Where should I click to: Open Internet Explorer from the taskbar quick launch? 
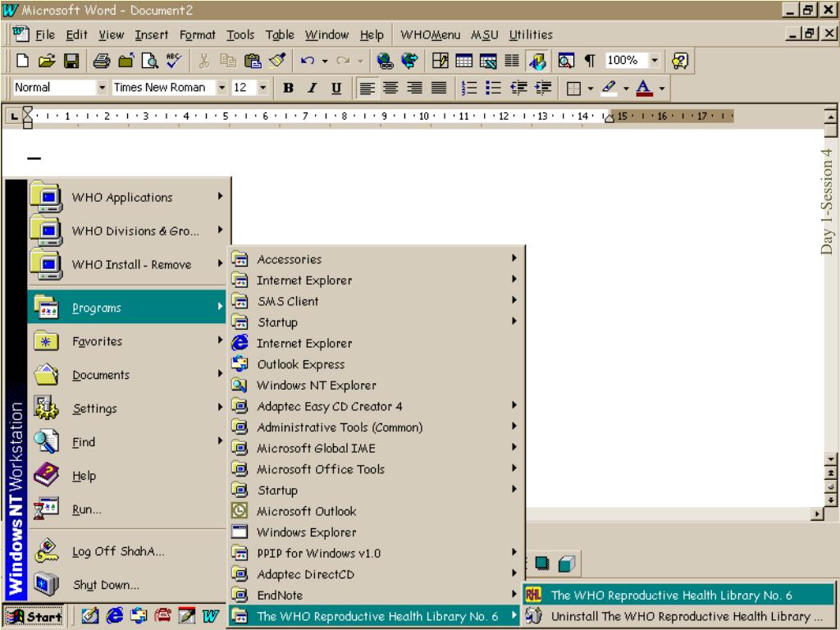click(x=114, y=615)
